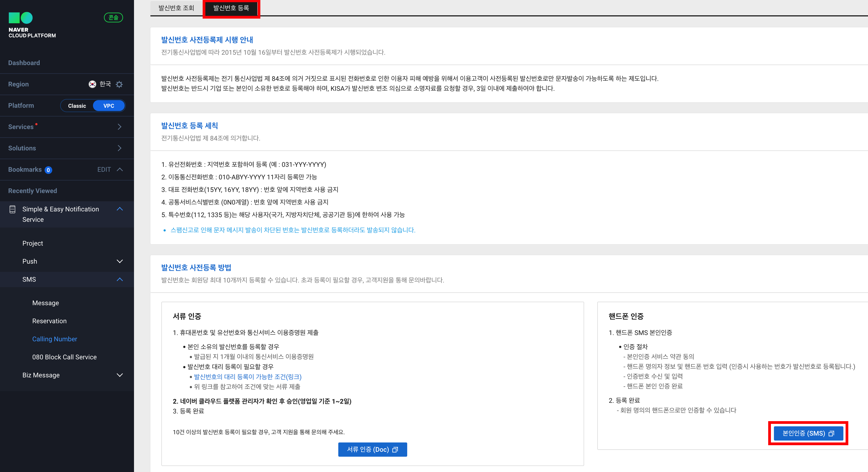Click the Solutions menu label
The width and height of the screenshot is (868, 472).
tap(22, 148)
